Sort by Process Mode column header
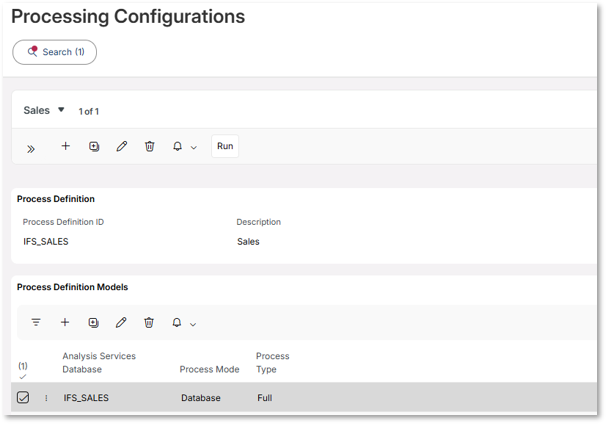606x424 pixels. pyautogui.click(x=209, y=369)
